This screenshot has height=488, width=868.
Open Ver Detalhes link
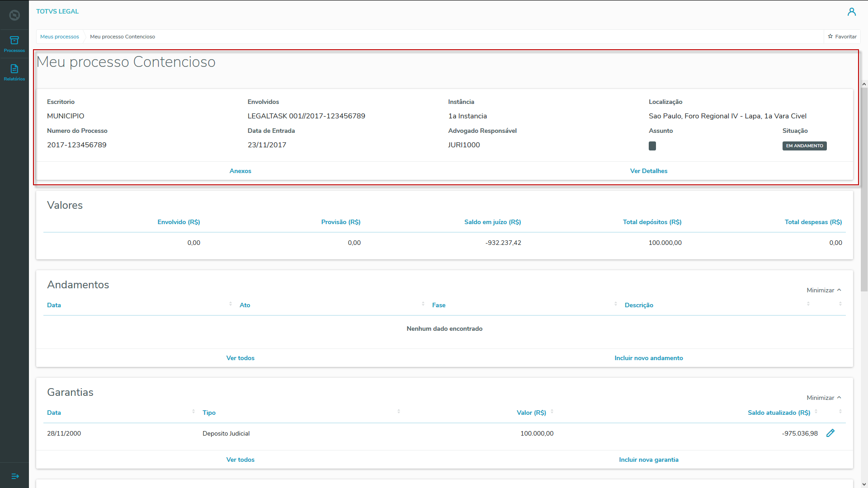(x=648, y=171)
